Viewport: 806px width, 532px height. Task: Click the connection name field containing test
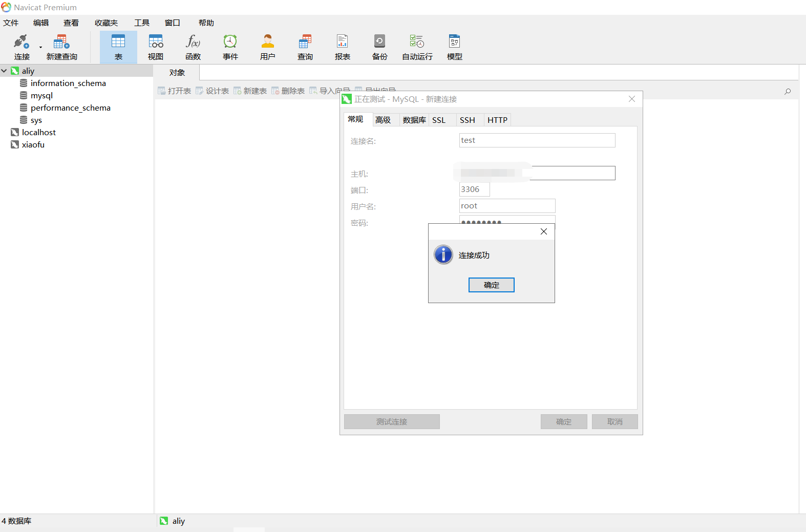pos(537,140)
